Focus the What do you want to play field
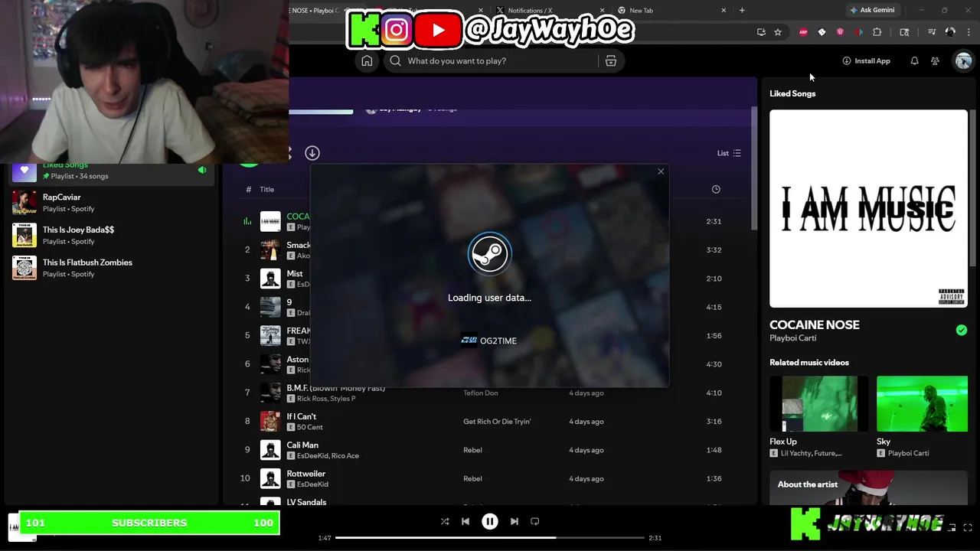Image resolution: width=980 pixels, height=551 pixels. tap(498, 61)
